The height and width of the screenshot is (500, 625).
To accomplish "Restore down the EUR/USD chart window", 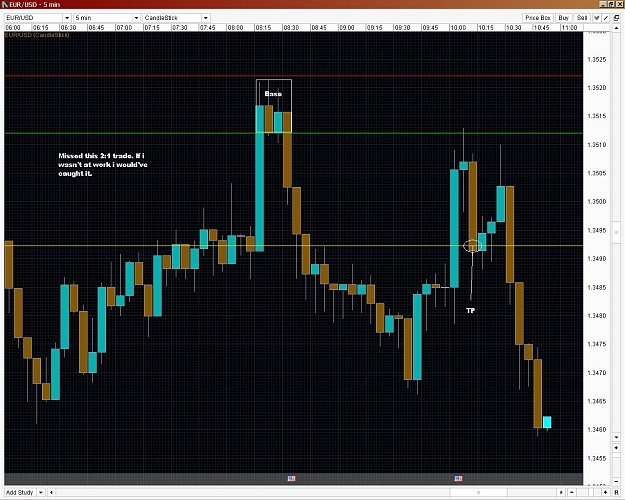I will pyautogui.click(x=611, y=4).
